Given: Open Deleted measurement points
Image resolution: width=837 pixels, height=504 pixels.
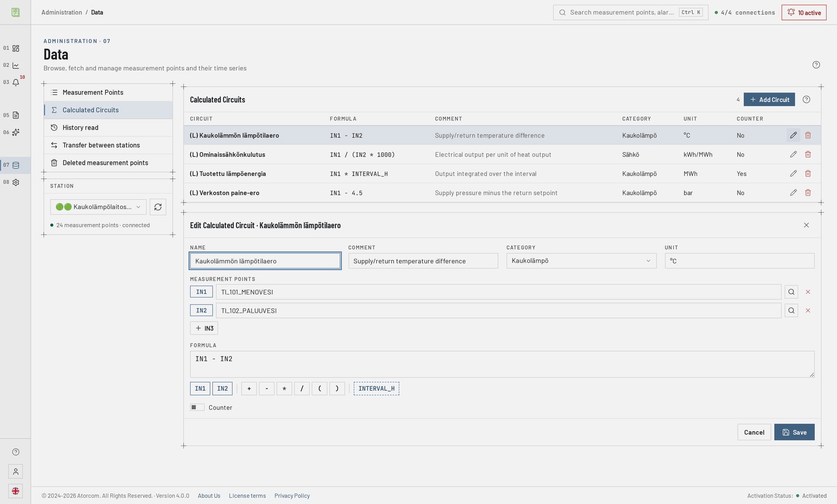Looking at the screenshot, I should pos(108,163).
